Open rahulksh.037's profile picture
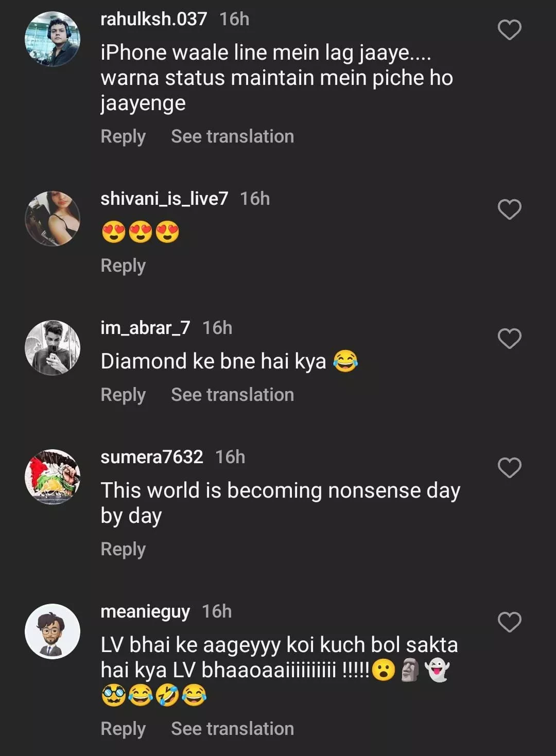 (x=53, y=39)
